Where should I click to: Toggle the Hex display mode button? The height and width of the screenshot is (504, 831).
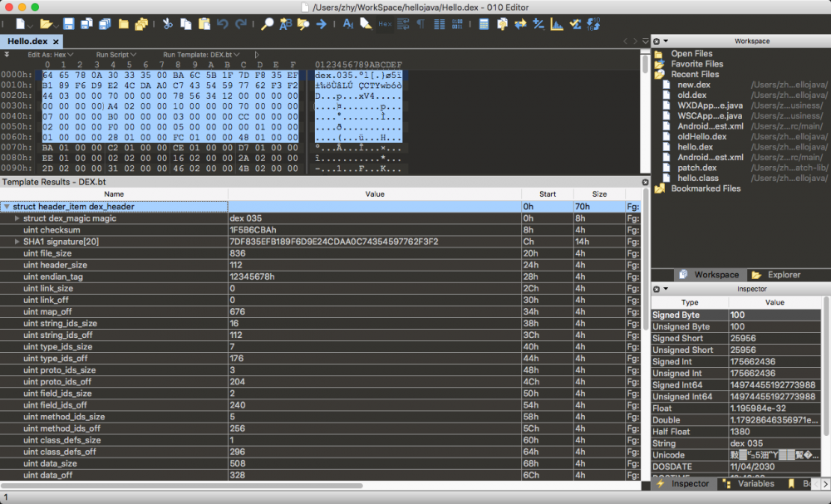click(x=385, y=24)
